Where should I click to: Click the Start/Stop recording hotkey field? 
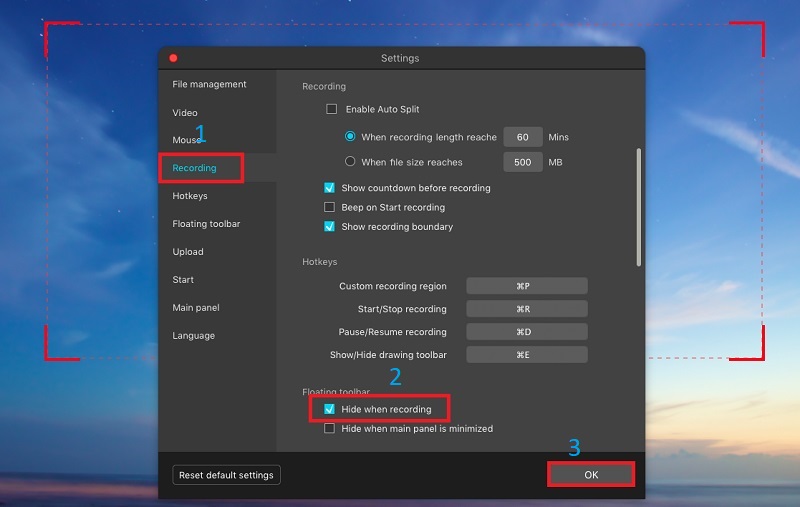(x=527, y=309)
